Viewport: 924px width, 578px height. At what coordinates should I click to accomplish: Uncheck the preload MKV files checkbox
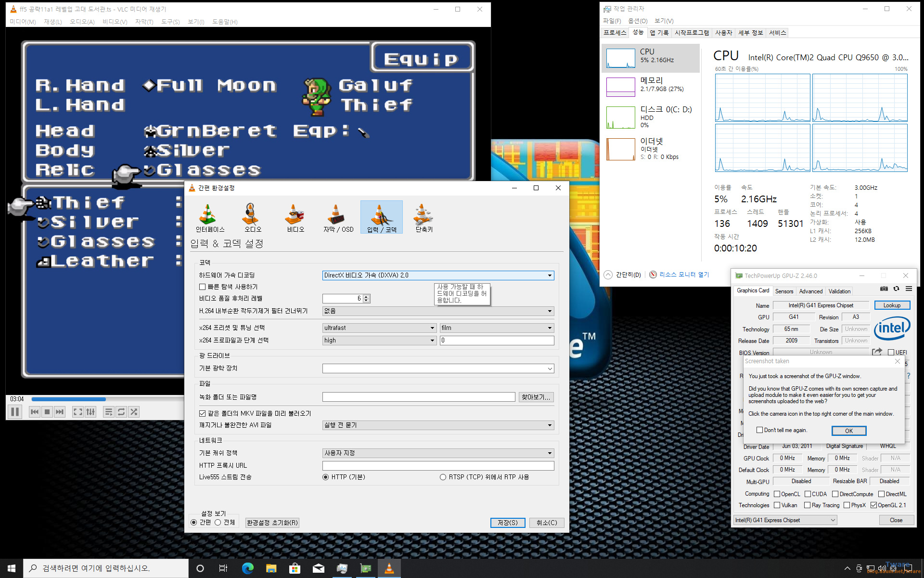pos(203,413)
